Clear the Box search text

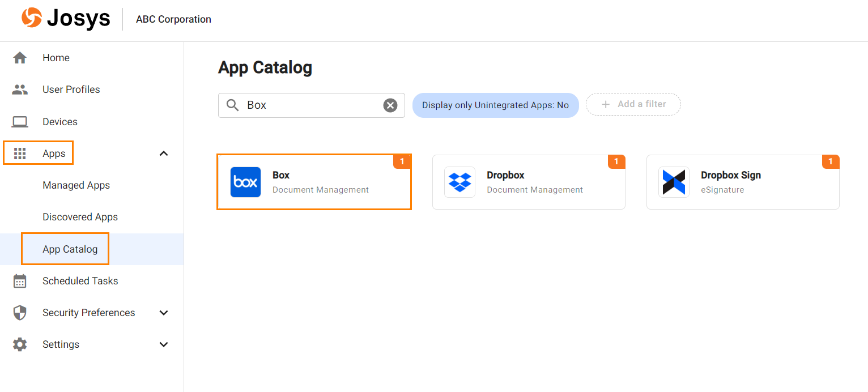click(x=390, y=105)
